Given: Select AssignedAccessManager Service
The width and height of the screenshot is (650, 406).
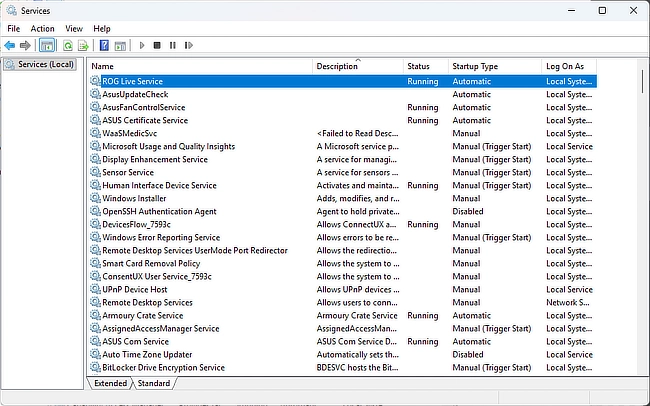Looking at the screenshot, I should 161,328.
